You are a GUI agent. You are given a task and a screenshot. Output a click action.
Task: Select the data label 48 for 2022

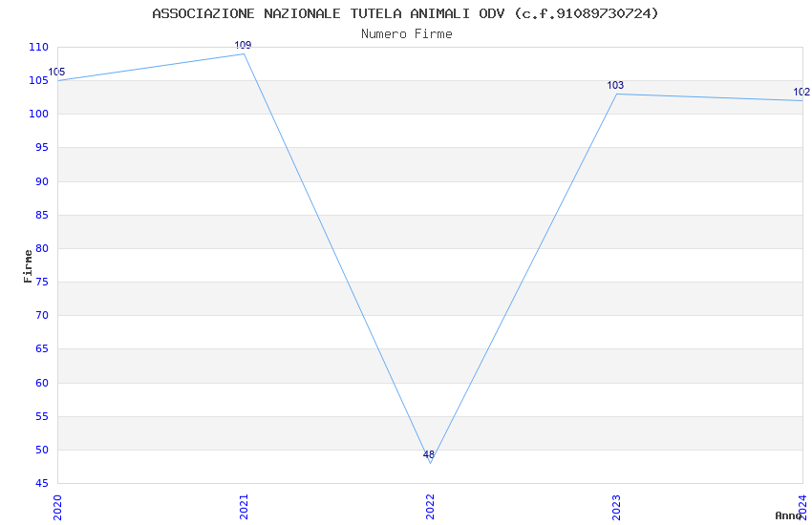coord(429,454)
